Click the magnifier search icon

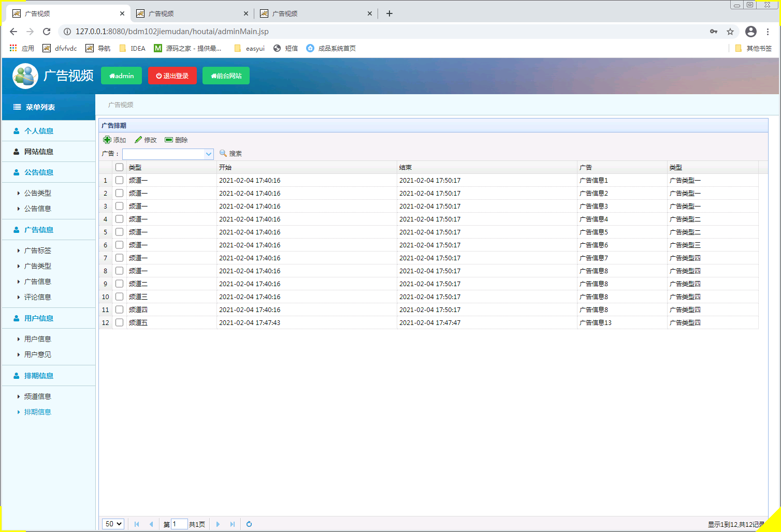pyautogui.click(x=223, y=153)
